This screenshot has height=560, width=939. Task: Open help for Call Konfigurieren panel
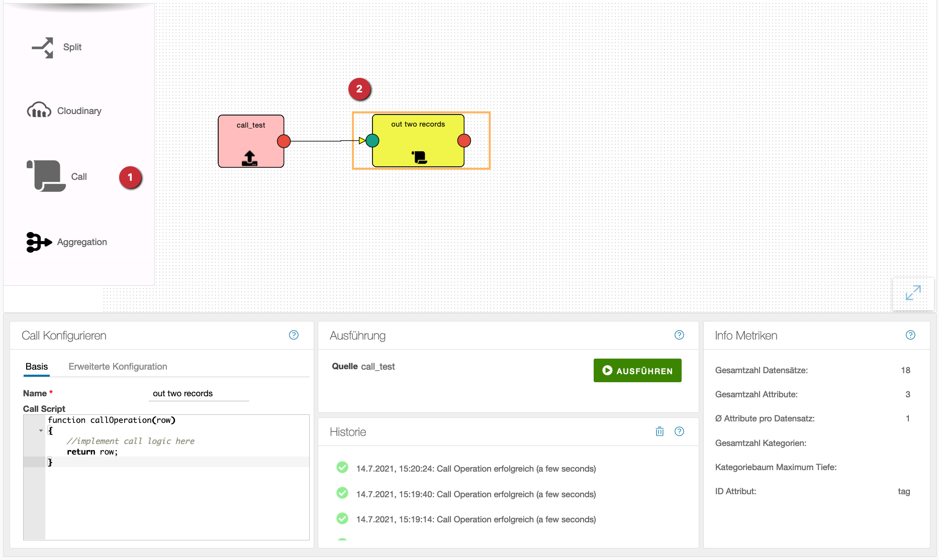[294, 335]
